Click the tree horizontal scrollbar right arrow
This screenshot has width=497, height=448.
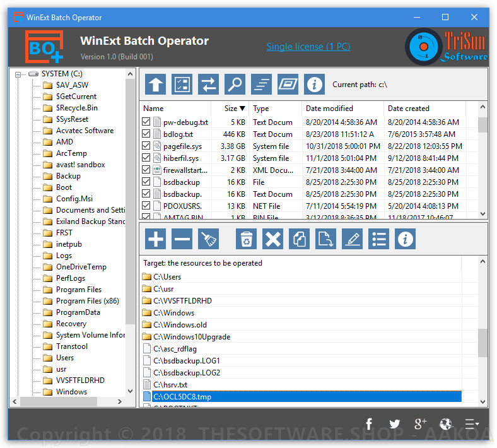119,401
